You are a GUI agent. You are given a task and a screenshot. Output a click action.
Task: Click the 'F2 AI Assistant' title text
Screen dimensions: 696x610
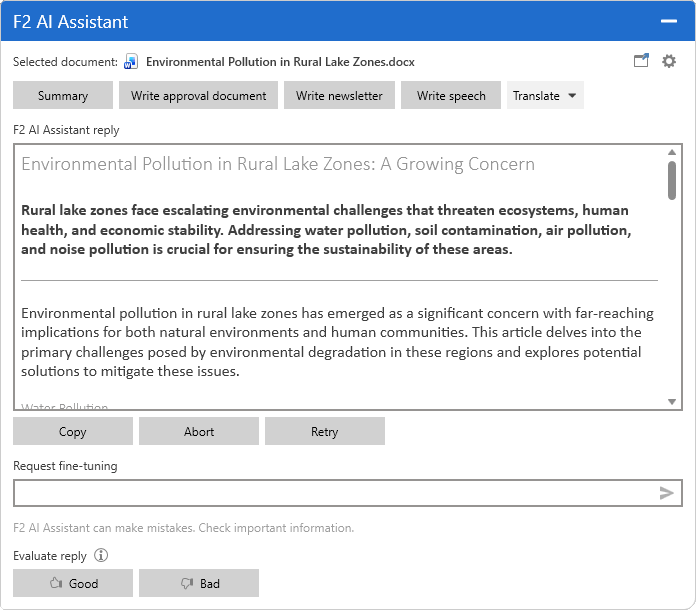(x=71, y=21)
